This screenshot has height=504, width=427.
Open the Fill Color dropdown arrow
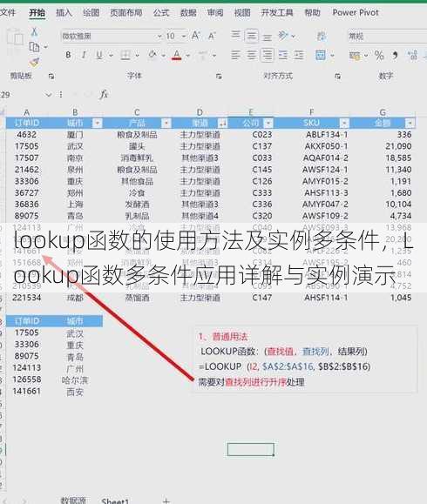click(x=164, y=56)
